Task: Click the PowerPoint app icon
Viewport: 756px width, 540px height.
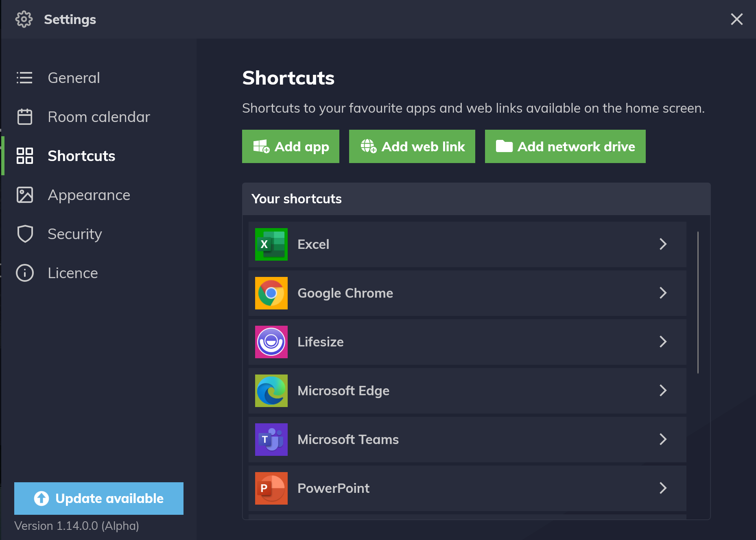Action: [x=271, y=488]
